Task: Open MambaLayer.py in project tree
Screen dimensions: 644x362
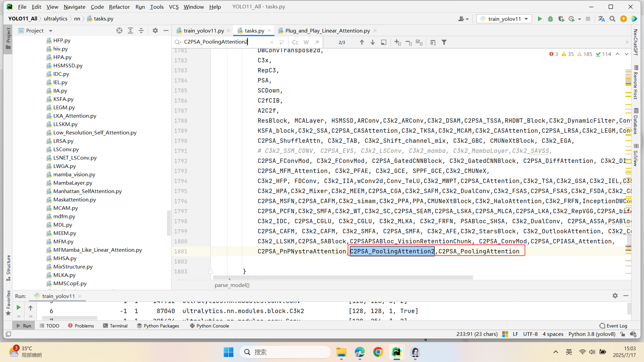Action: click(x=72, y=183)
